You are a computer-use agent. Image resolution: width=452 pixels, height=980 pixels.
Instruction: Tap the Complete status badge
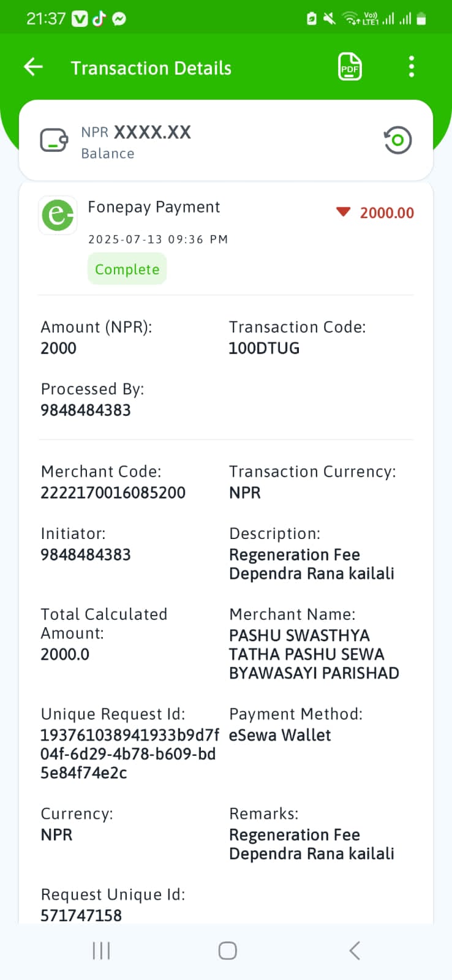pyautogui.click(x=127, y=269)
